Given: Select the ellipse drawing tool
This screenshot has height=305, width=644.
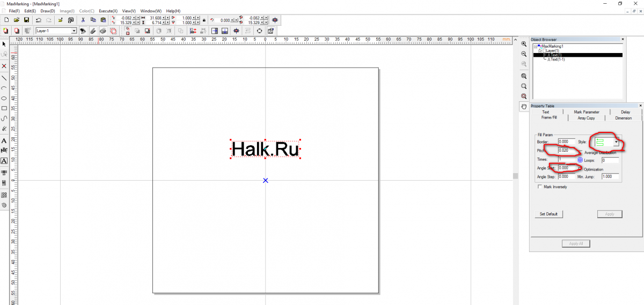Looking at the screenshot, I should pos(4,98).
